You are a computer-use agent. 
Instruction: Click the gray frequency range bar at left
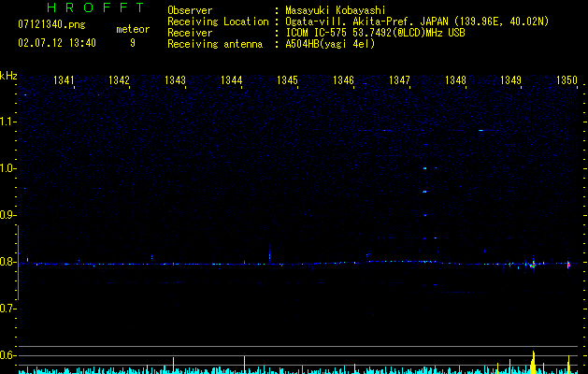tap(18, 262)
